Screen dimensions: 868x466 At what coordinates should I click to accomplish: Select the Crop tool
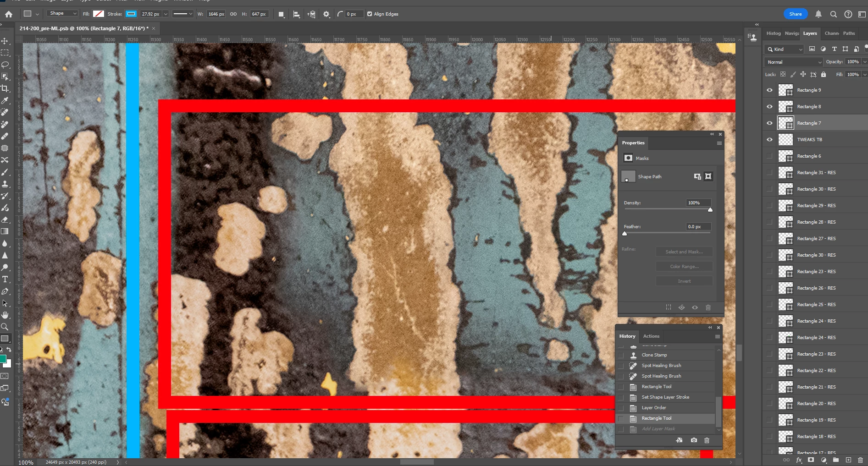[x=5, y=88]
